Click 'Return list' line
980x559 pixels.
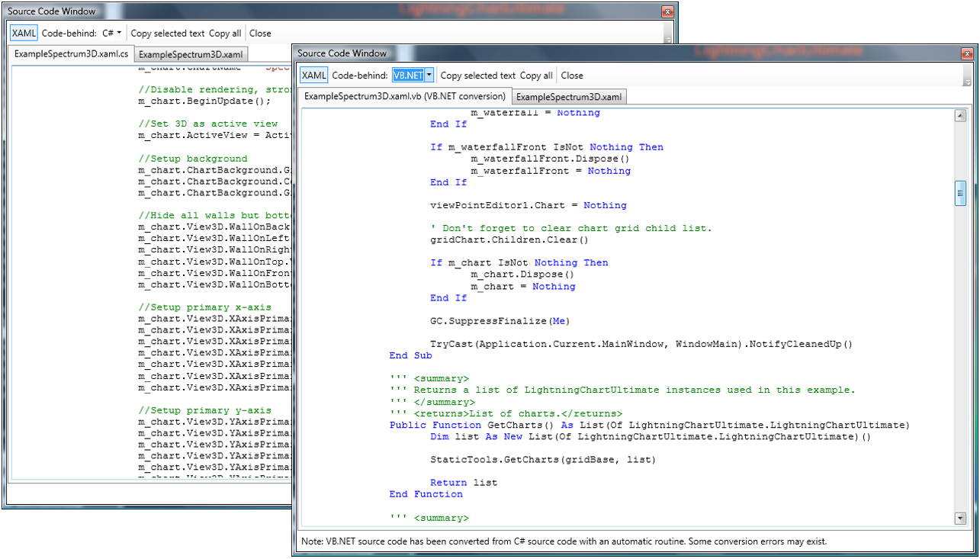(x=464, y=482)
